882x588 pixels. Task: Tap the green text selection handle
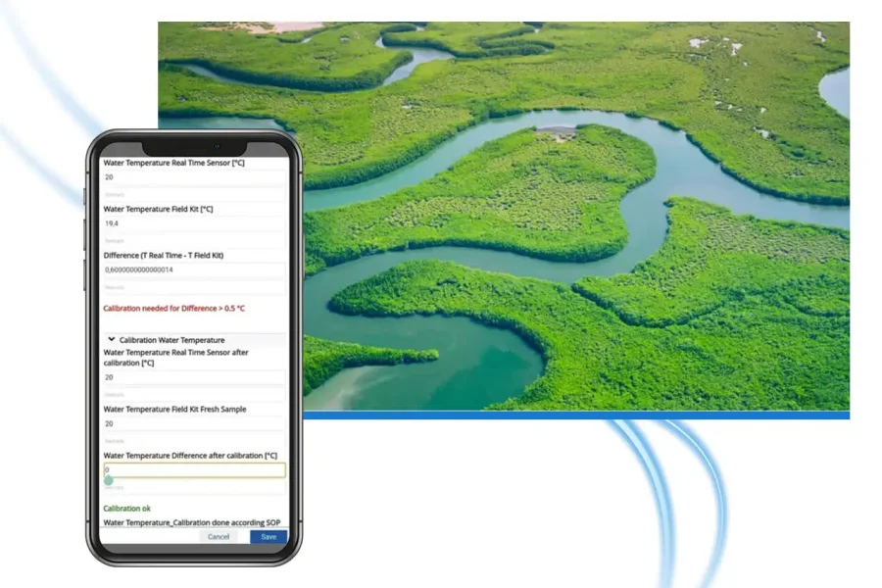click(109, 481)
